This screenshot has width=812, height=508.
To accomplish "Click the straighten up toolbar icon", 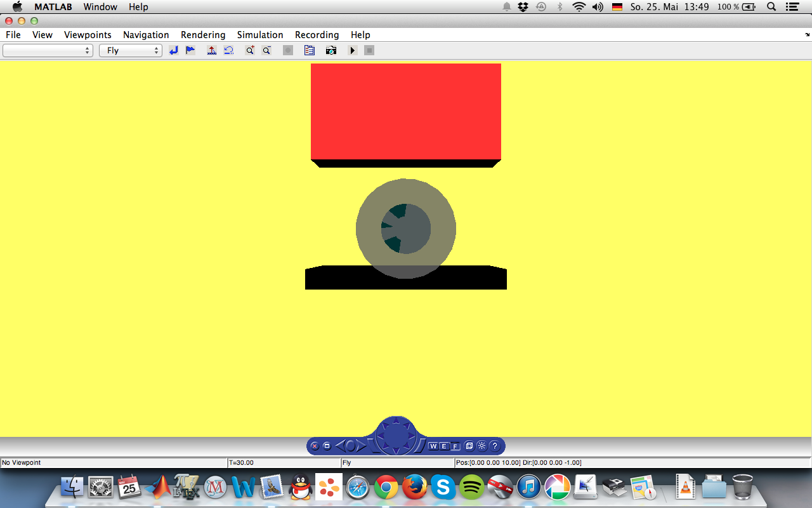I will tap(212, 50).
